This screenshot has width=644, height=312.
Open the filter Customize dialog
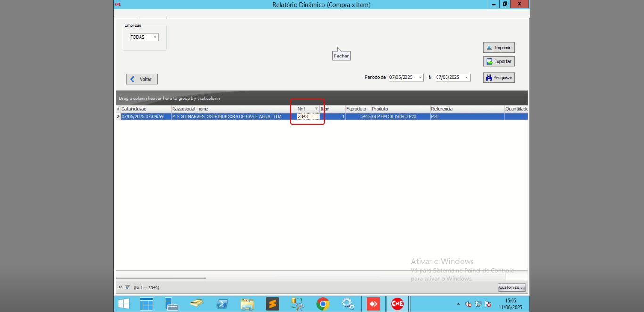tap(512, 287)
